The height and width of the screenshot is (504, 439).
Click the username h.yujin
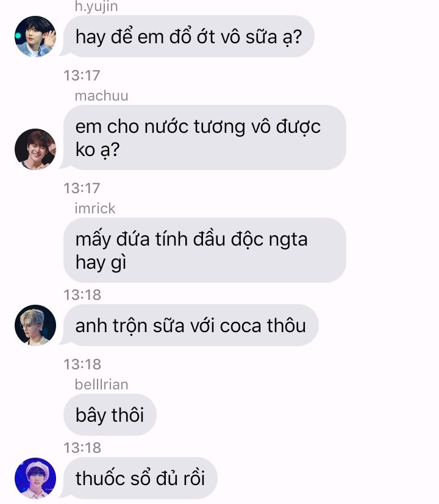pyautogui.click(x=96, y=7)
